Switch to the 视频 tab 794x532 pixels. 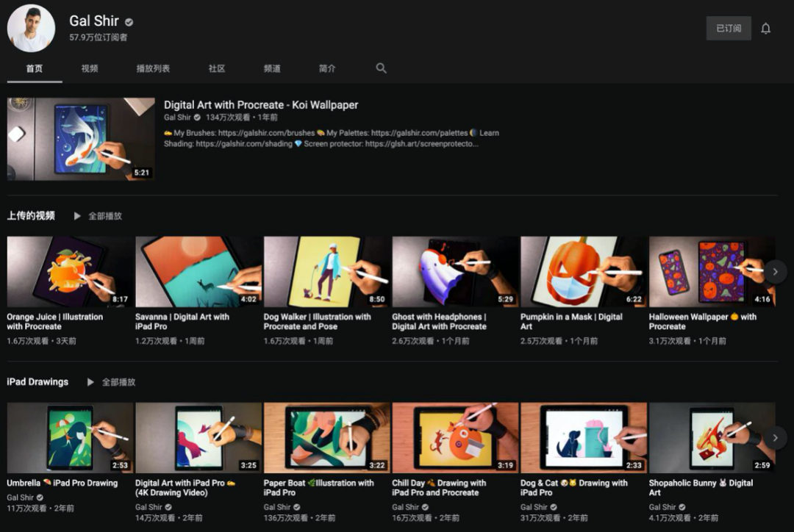pyautogui.click(x=90, y=68)
